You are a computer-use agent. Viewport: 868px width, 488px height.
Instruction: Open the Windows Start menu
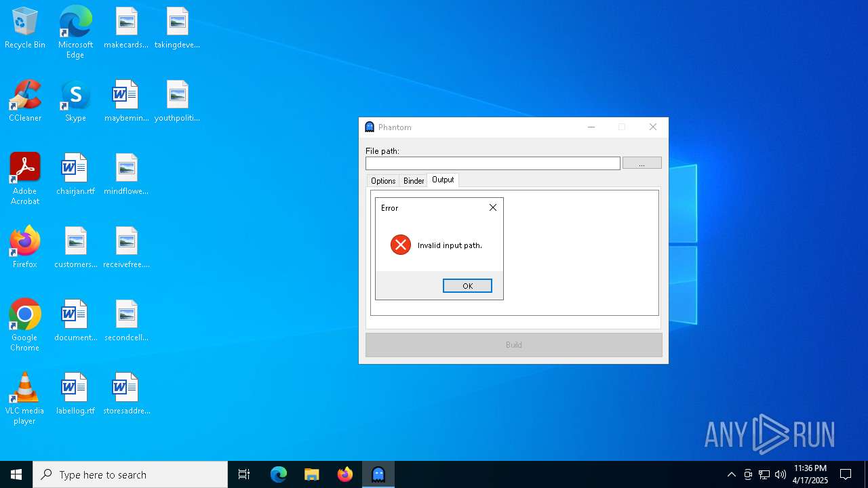16,474
